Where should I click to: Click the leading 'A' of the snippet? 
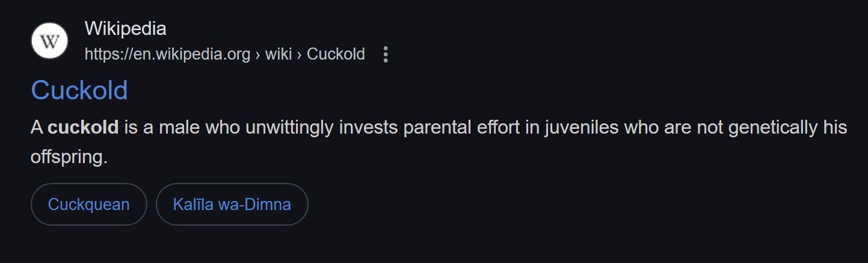pyautogui.click(x=36, y=128)
